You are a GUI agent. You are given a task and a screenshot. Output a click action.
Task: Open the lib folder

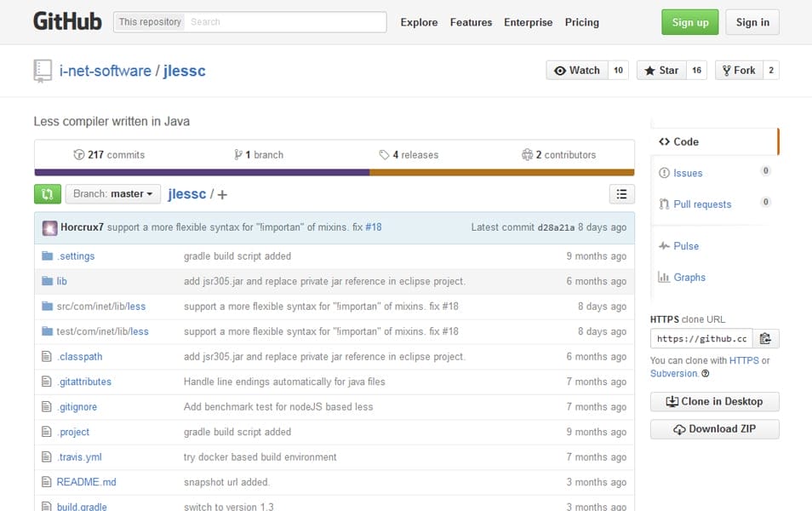61,281
